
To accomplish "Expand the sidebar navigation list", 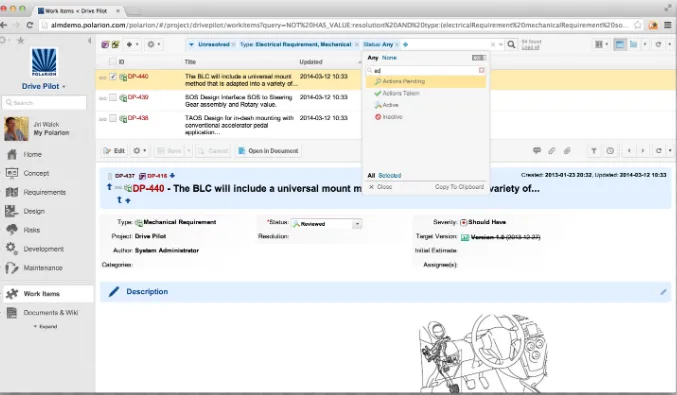I will 45,327.
